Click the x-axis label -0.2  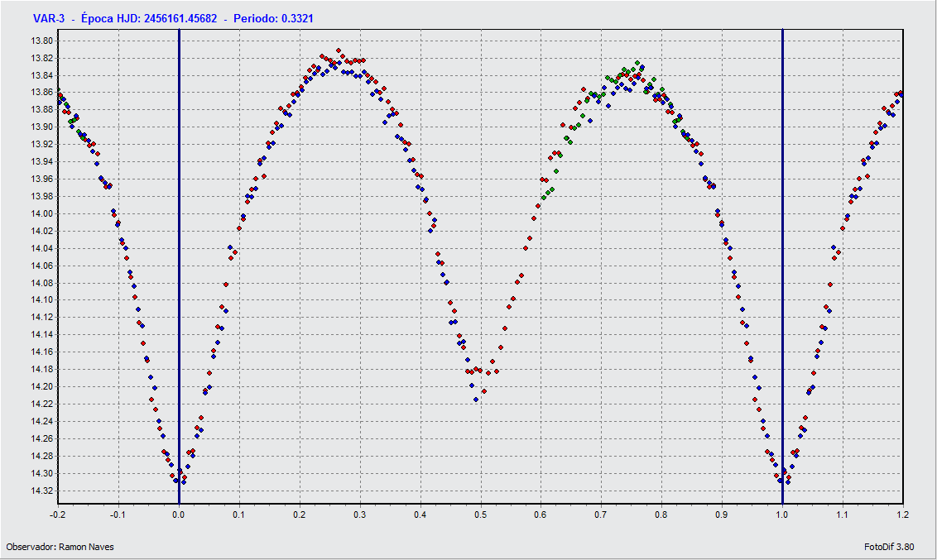pyautogui.click(x=58, y=515)
